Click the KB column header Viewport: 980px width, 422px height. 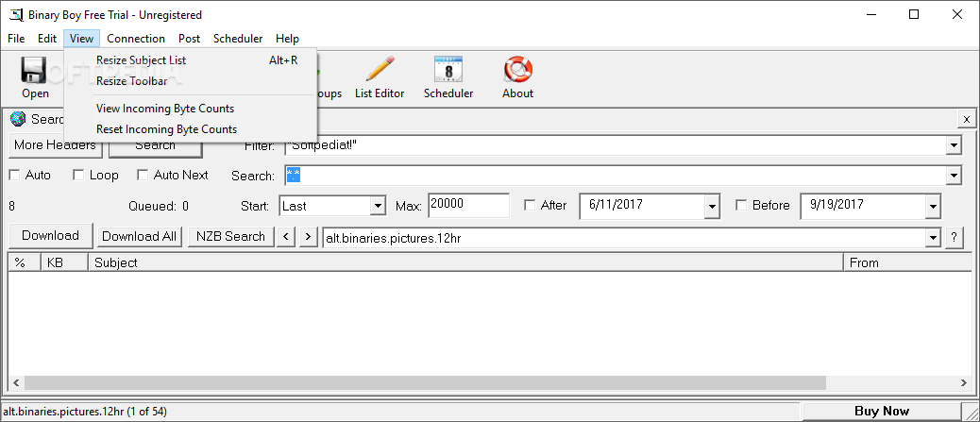[65, 262]
